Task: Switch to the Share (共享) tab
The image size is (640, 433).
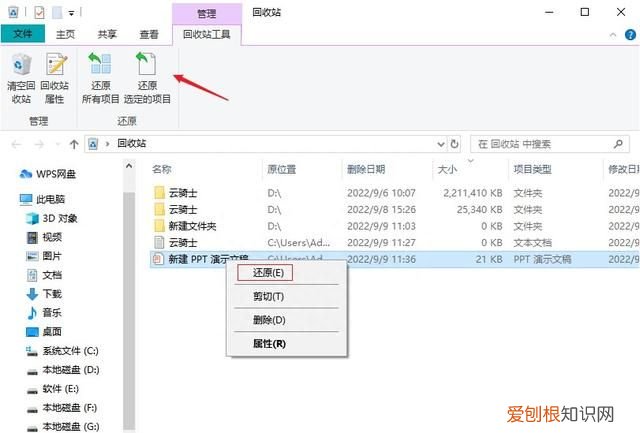Action: click(107, 34)
